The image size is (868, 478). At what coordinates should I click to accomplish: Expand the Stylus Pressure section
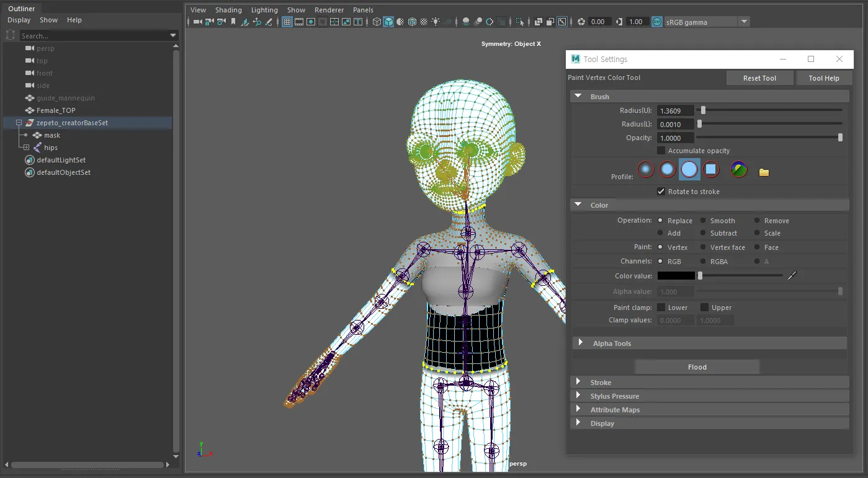click(x=578, y=396)
